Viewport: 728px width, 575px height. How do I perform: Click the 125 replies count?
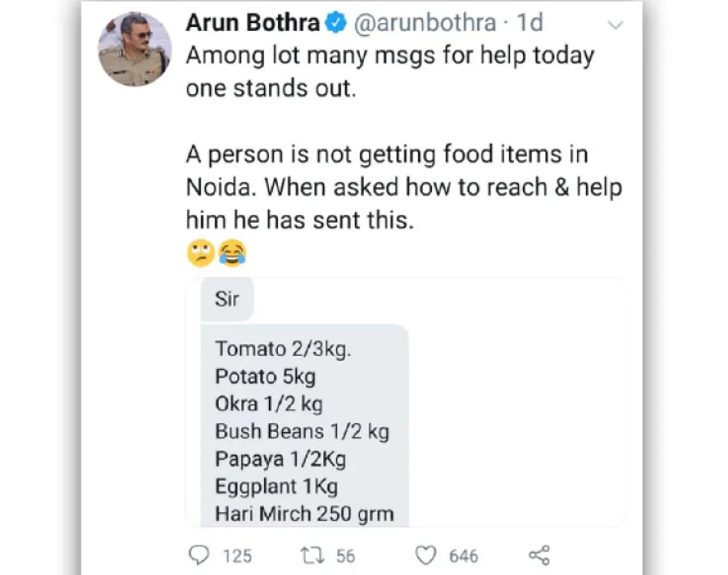(x=237, y=556)
